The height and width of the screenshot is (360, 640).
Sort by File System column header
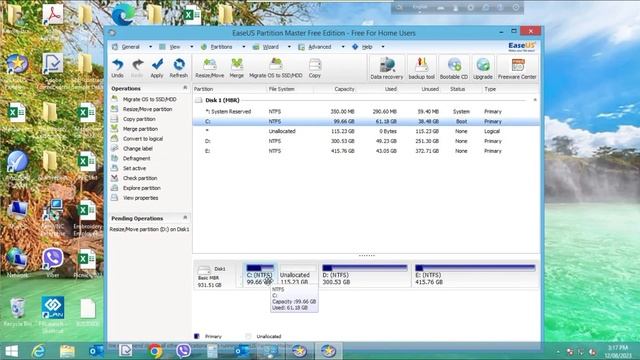point(281,89)
